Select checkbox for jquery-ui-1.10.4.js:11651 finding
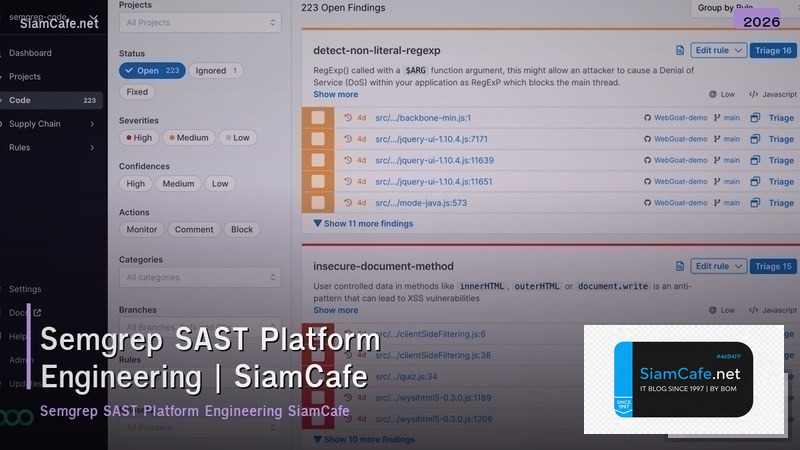 click(x=318, y=182)
